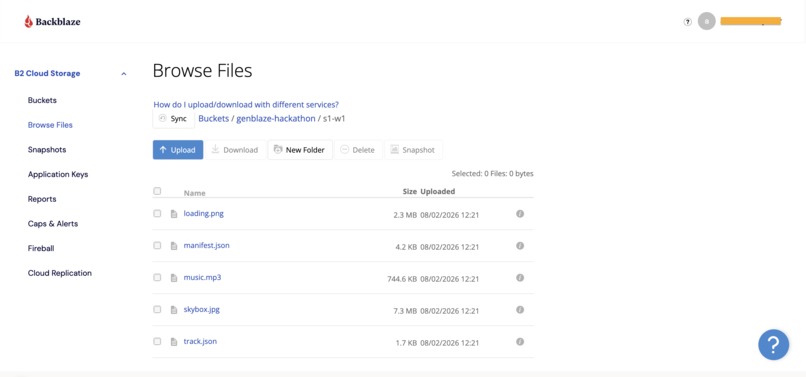Collapse the B2 Cloud Storage section chevron
Screen dimensions: 806x377
click(x=123, y=74)
